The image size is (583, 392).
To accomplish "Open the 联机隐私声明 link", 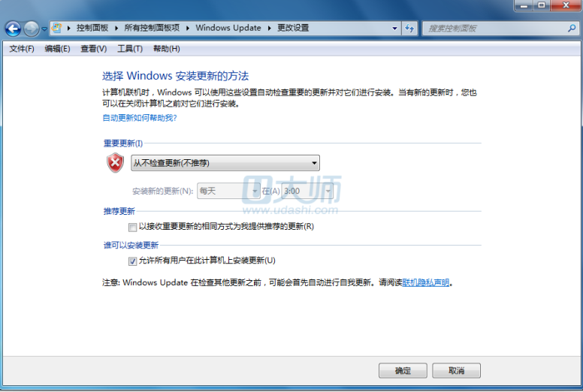I will (x=426, y=283).
